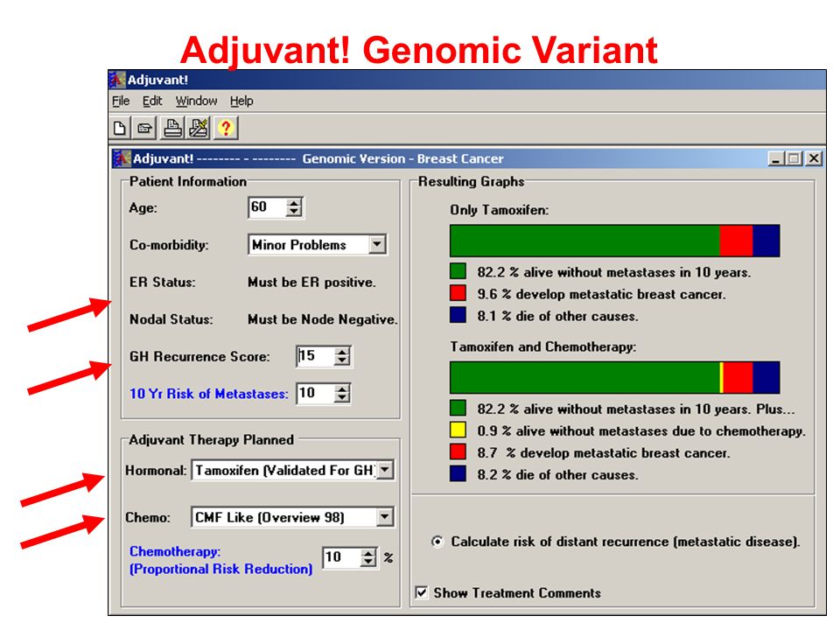Viewport: 840px width, 630px height.
Task: Click the 'Must be Node Negative.' text
Action: [x=323, y=319]
